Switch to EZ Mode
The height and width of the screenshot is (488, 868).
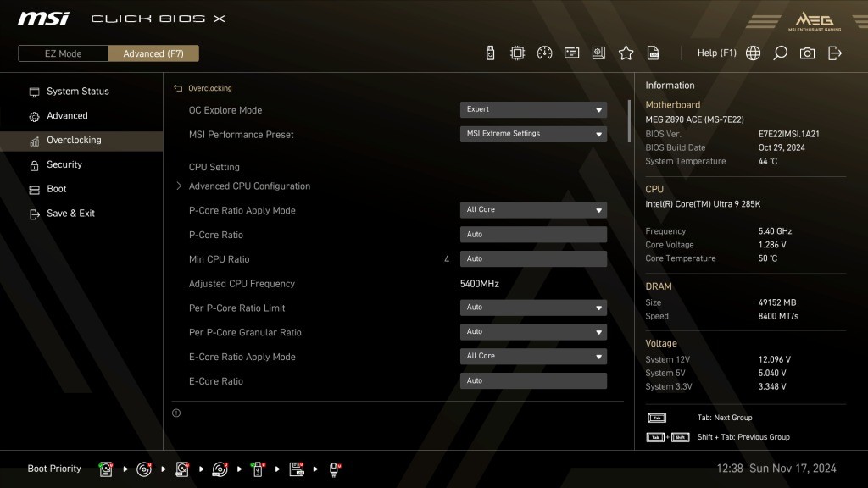pyautogui.click(x=63, y=53)
